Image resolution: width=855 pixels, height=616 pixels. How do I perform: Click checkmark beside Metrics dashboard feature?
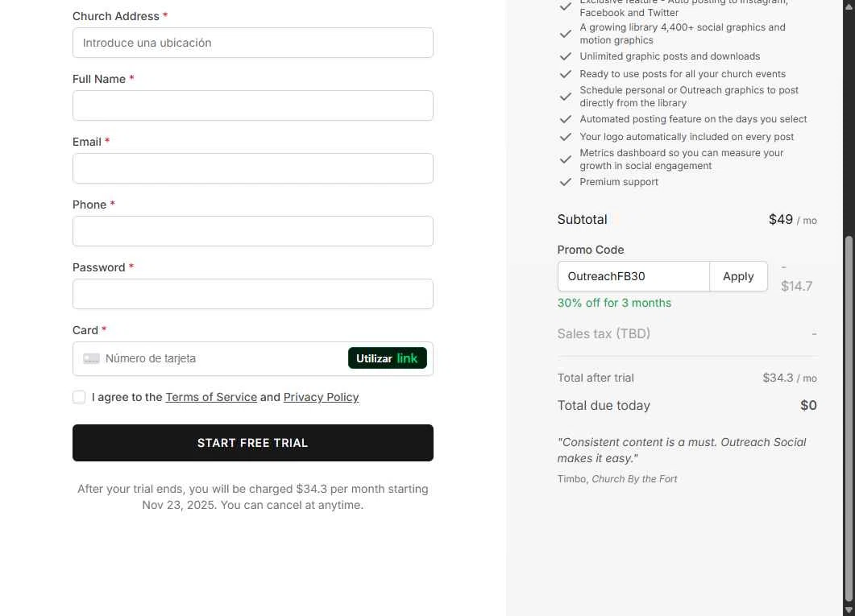click(566, 159)
